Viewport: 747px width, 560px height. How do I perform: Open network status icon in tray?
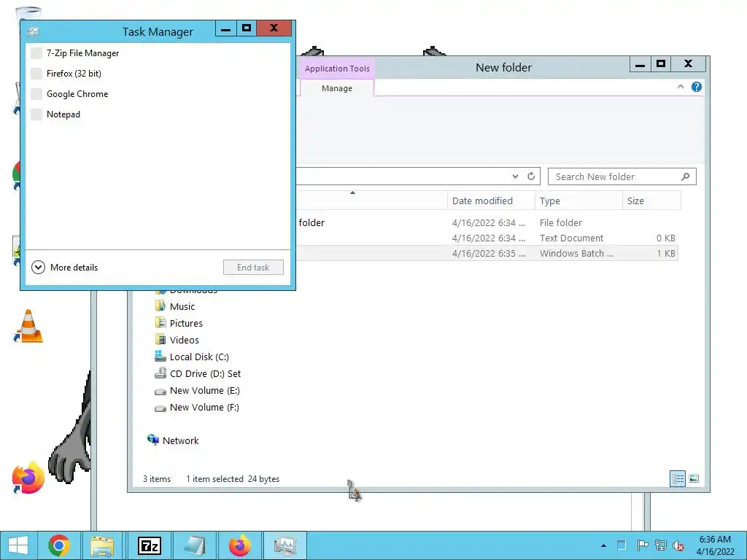pos(660,545)
